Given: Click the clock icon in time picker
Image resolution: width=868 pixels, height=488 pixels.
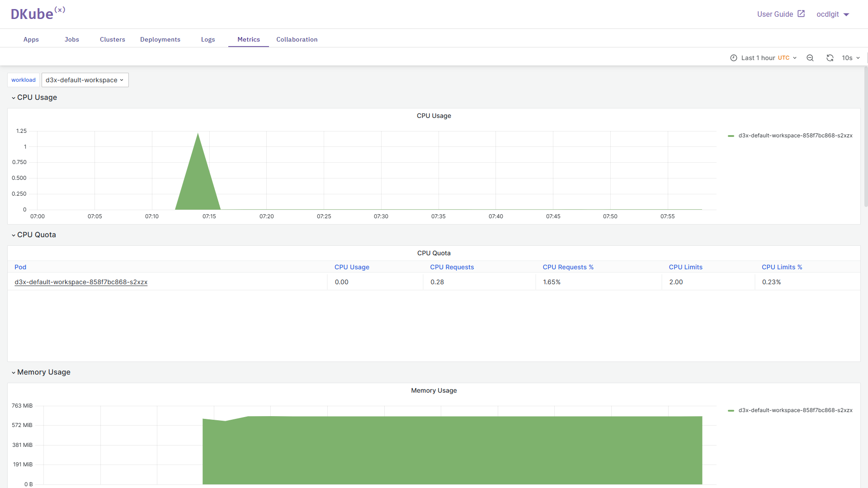Looking at the screenshot, I should [x=734, y=58].
